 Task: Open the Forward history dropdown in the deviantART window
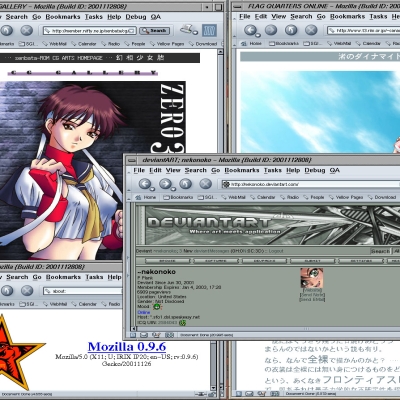pos(173,189)
